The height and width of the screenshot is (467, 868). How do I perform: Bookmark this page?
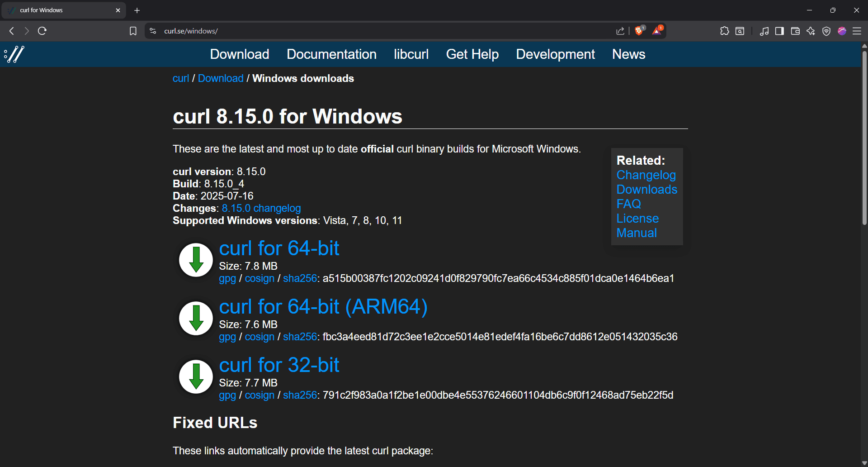(x=133, y=31)
